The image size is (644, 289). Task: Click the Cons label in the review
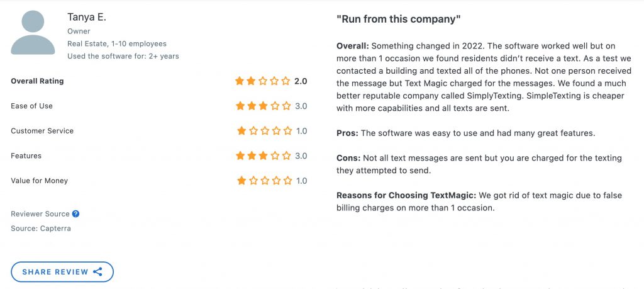(347, 158)
